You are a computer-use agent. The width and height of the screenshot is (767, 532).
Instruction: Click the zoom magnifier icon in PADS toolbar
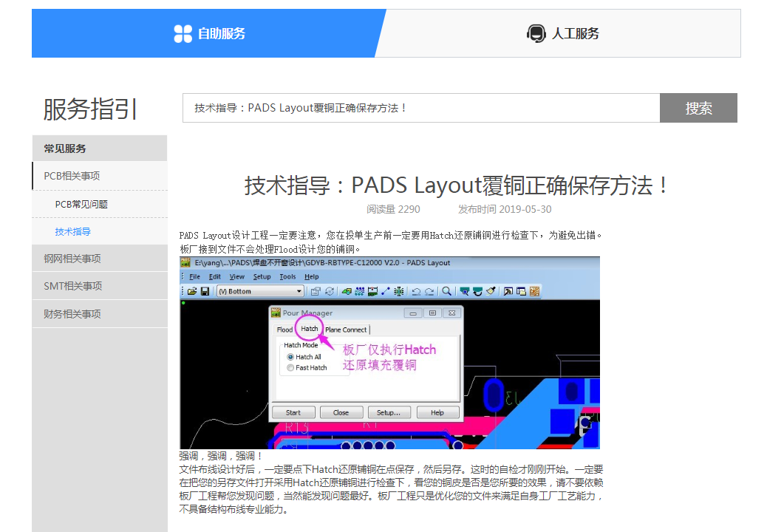[x=446, y=292]
